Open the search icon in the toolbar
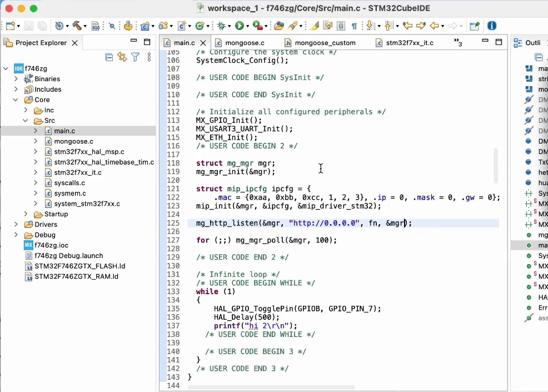548x392 pixels. click(x=113, y=26)
